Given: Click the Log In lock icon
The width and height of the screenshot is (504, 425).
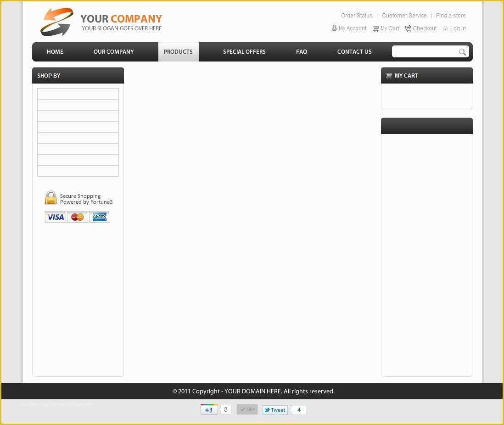Looking at the screenshot, I should (x=445, y=28).
